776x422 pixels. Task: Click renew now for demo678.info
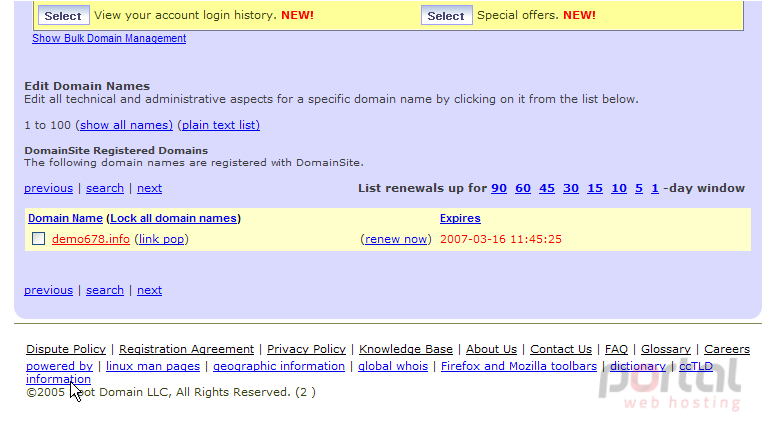[x=396, y=239]
